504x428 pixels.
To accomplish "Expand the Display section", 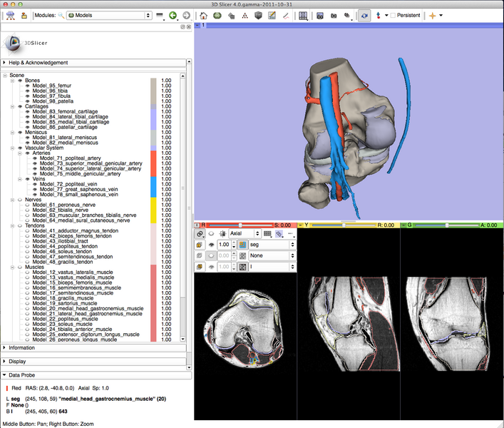I will pos(19,361).
